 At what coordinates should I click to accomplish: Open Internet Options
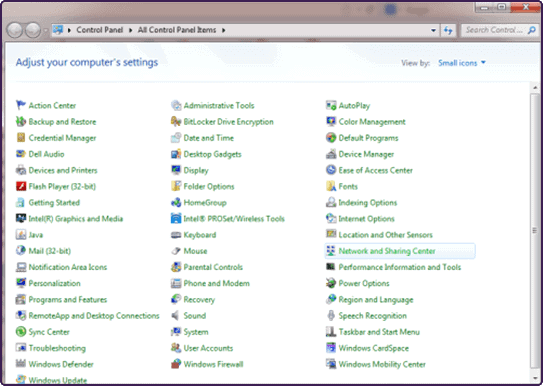click(366, 219)
